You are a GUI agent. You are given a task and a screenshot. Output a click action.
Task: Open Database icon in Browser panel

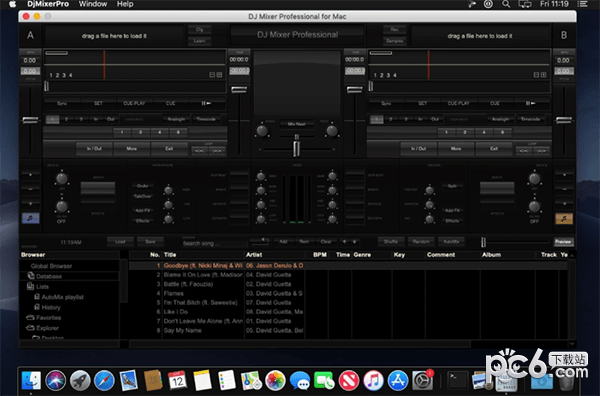pyautogui.click(x=31, y=276)
